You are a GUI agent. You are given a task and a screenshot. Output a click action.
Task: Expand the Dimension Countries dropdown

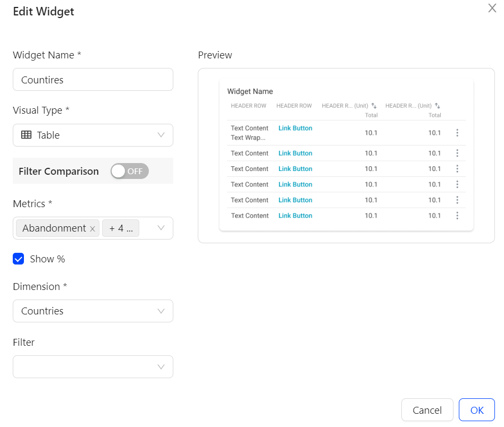coord(161,311)
